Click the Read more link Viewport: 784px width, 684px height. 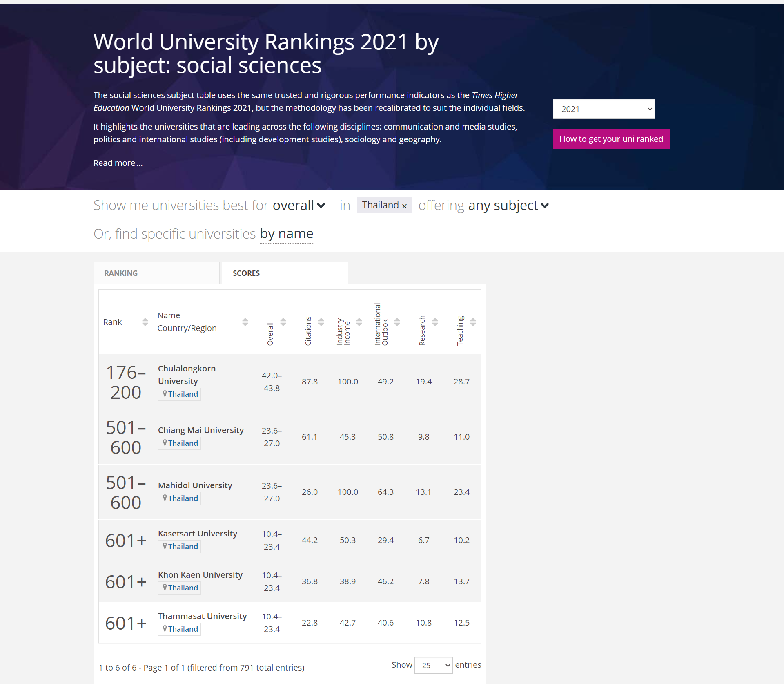tap(118, 163)
